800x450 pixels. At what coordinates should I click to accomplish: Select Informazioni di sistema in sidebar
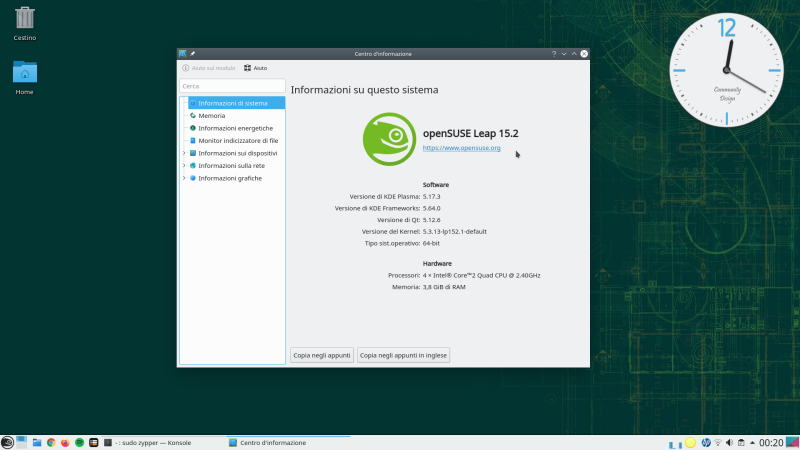tap(236, 103)
